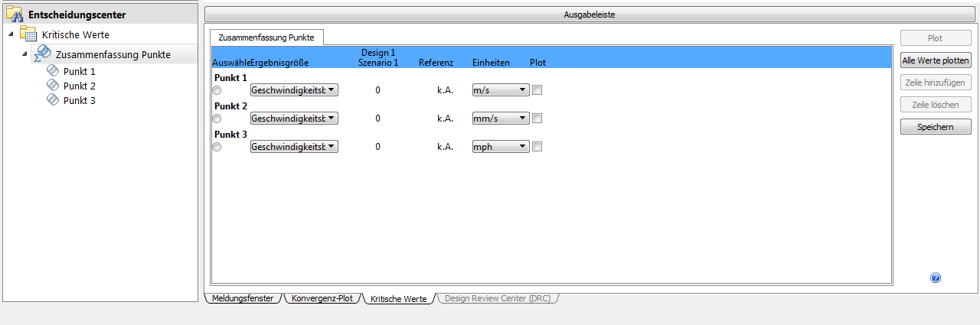Click the Alle Werte plotten button

coord(936,60)
